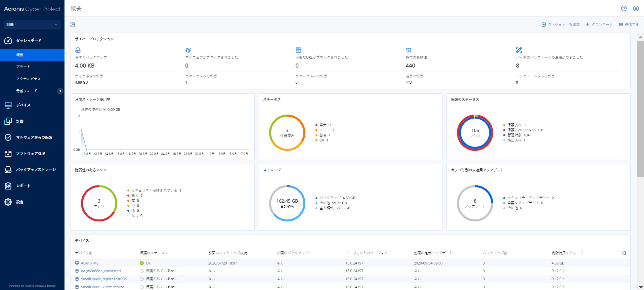Click the help question mark icon
This screenshot has height=290, width=644.
pos(624,8)
